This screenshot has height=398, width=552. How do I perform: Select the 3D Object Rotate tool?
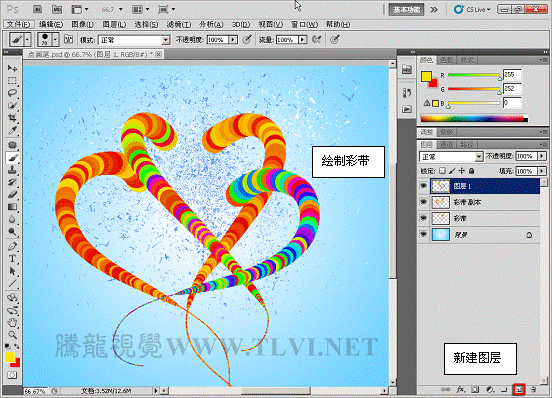12,298
